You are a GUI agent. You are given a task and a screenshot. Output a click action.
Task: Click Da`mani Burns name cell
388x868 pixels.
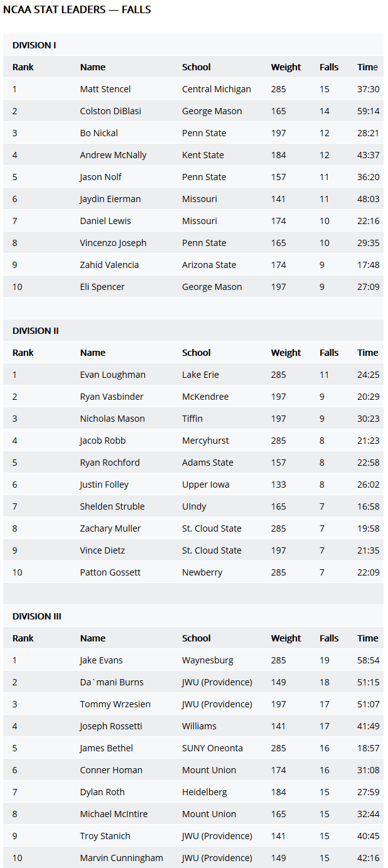click(112, 682)
